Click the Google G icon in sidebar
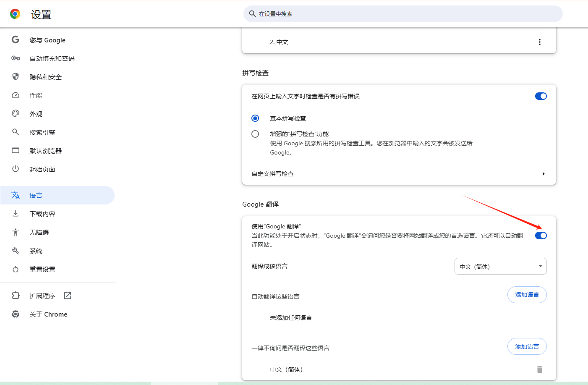The height and width of the screenshot is (385, 588). pyautogui.click(x=16, y=39)
